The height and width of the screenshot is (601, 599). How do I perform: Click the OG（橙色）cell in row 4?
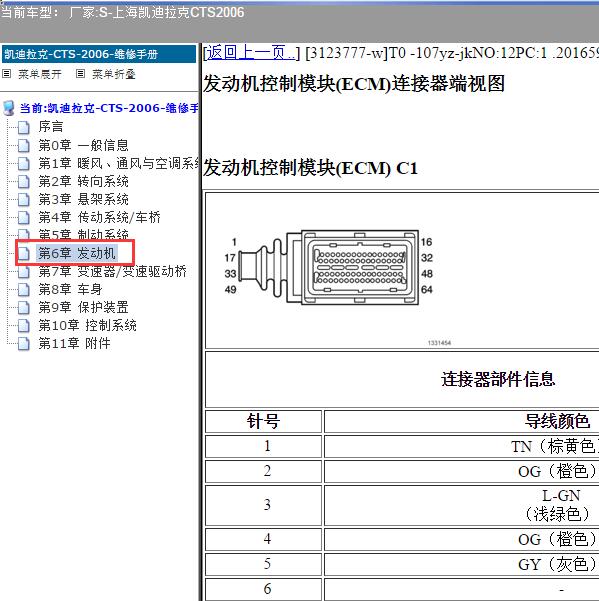[x=462, y=539]
